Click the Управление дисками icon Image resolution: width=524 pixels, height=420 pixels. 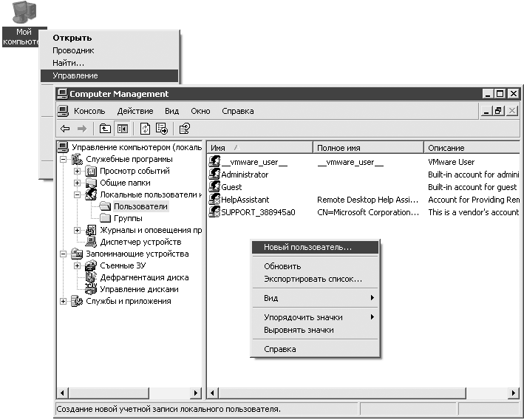tap(91, 289)
